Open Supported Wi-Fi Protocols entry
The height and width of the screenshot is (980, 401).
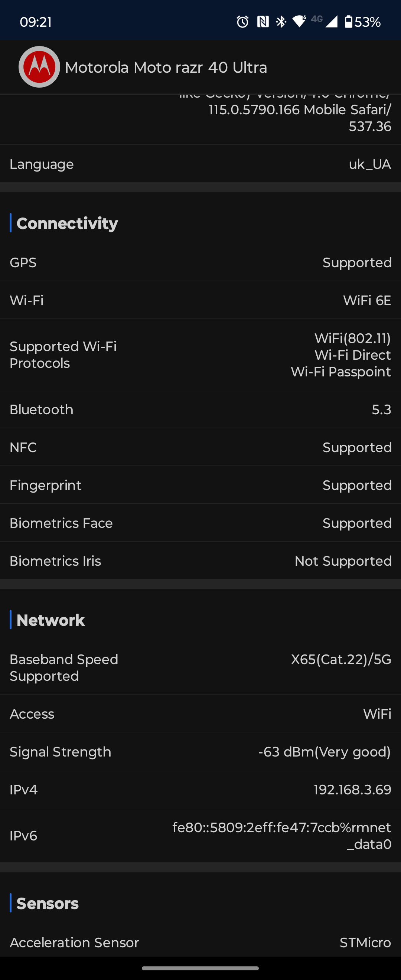200,355
